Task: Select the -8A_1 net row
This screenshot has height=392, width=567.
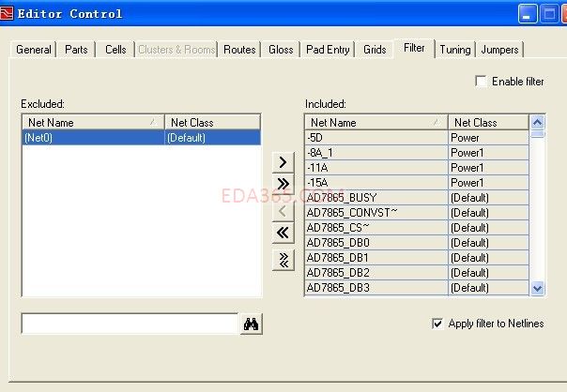Action: (x=417, y=153)
